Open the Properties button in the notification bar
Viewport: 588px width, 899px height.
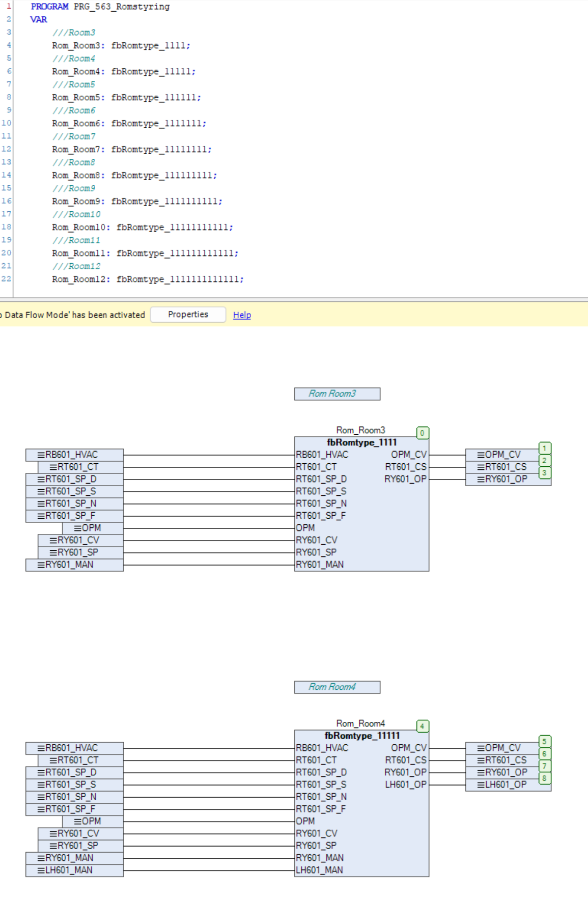pyautogui.click(x=188, y=315)
